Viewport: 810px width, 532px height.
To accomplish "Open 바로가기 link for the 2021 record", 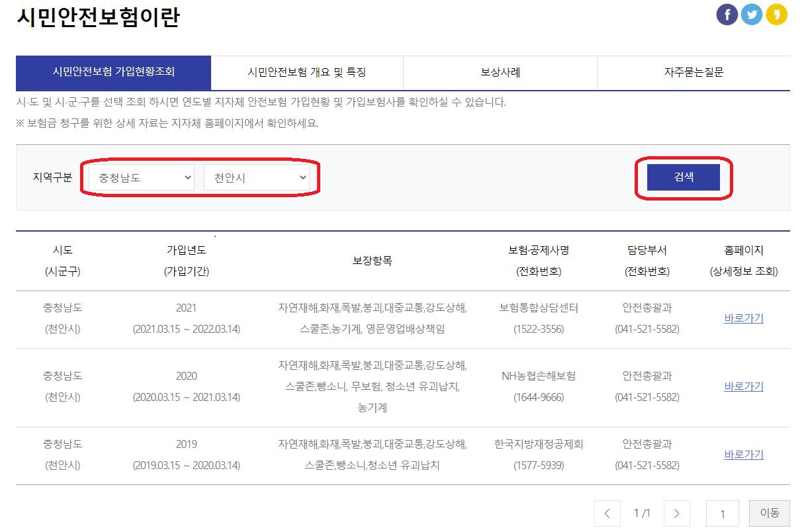I will pos(745,318).
